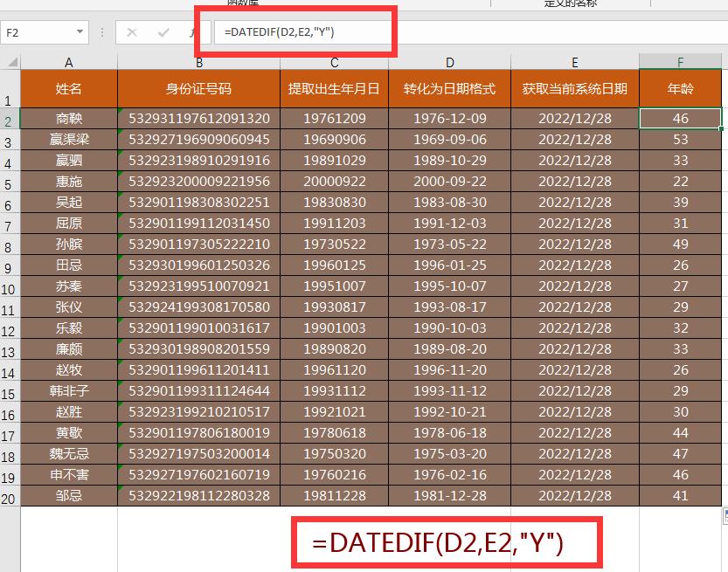
Task: Select the cell containing 20000922
Action: point(334,182)
